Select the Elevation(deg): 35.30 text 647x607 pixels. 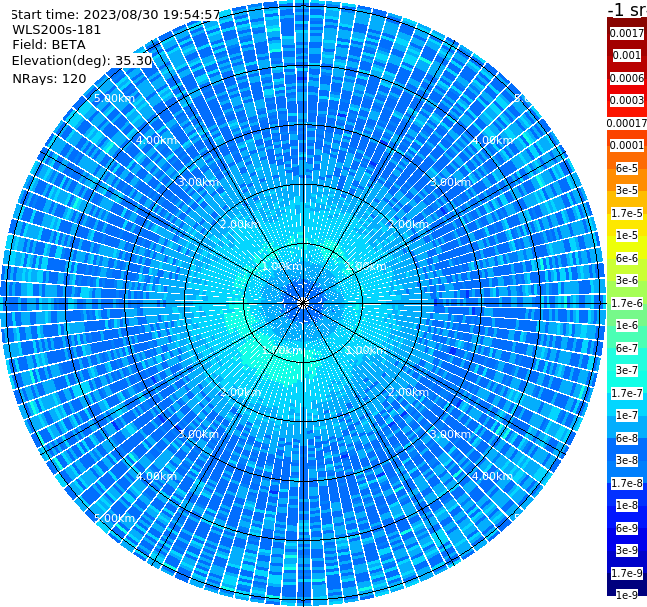[82, 61]
